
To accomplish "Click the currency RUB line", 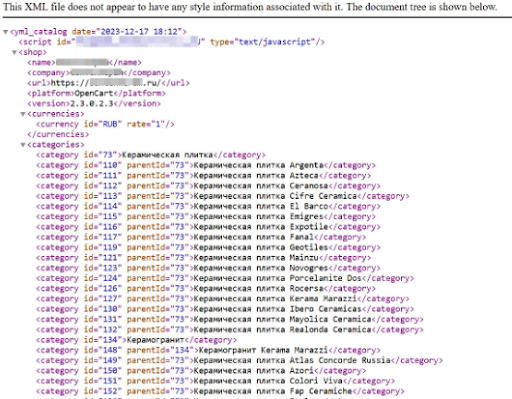I will (105, 124).
